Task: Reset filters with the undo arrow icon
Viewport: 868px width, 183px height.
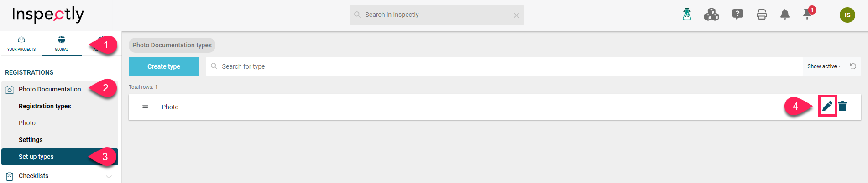Action: click(853, 66)
